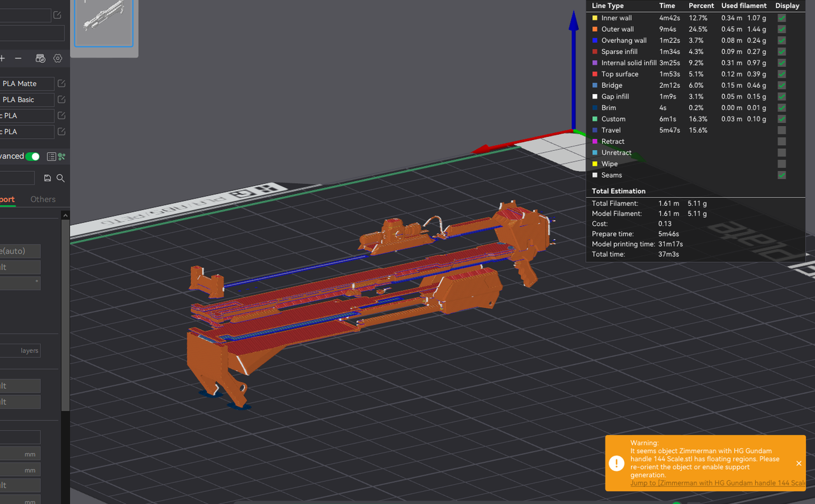Uncheck Outer wall display checkbox
815x504 pixels.
782,29
